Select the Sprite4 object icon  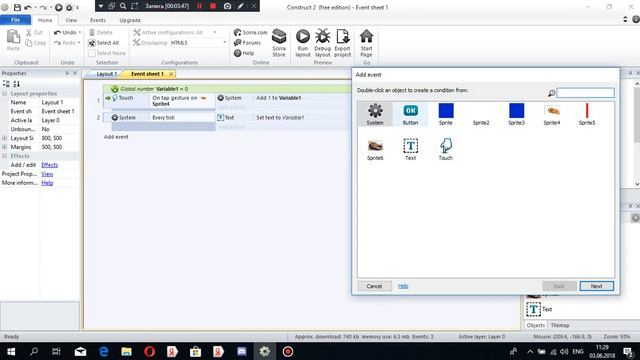click(x=551, y=114)
